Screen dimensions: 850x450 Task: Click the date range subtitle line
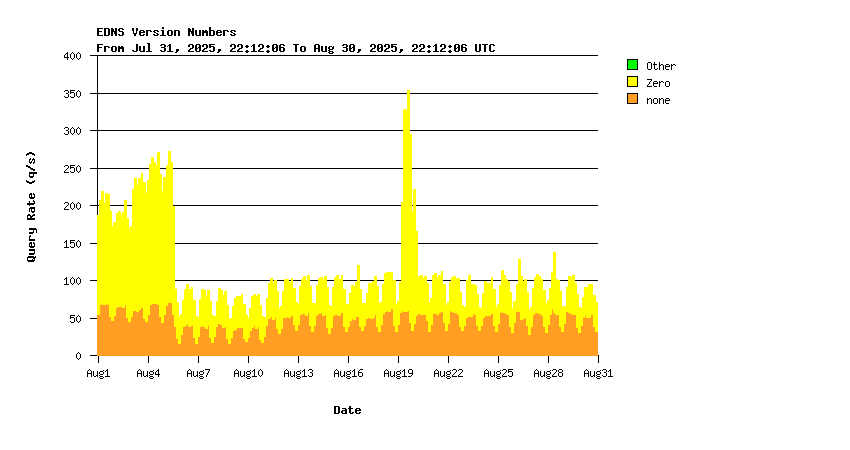[x=295, y=48]
